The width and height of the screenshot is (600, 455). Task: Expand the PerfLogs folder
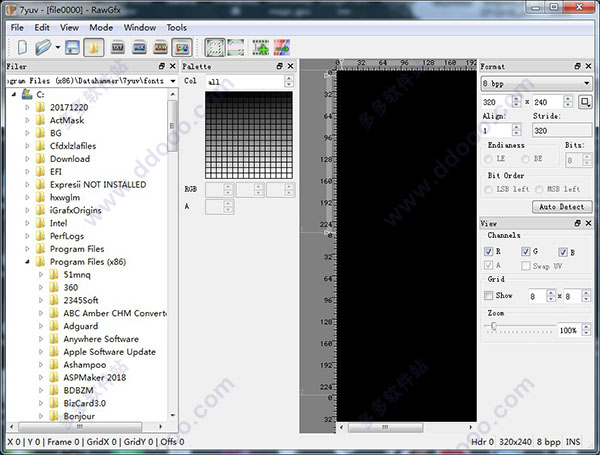click(x=28, y=236)
